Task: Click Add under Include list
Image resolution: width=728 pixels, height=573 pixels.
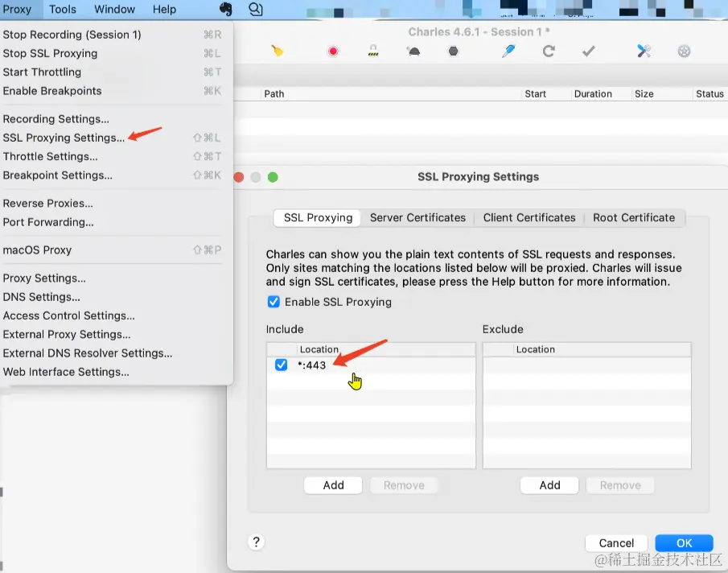Action: pos(333,485)
